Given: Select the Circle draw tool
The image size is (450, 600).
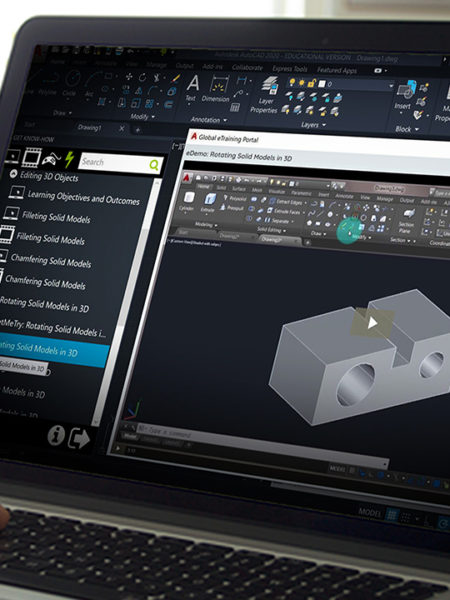Looking at the screenshot, I should (73, 78).
